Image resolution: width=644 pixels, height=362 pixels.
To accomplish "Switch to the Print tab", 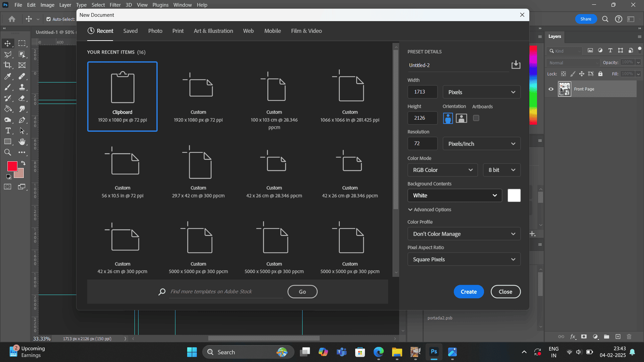I will [178, 31].
